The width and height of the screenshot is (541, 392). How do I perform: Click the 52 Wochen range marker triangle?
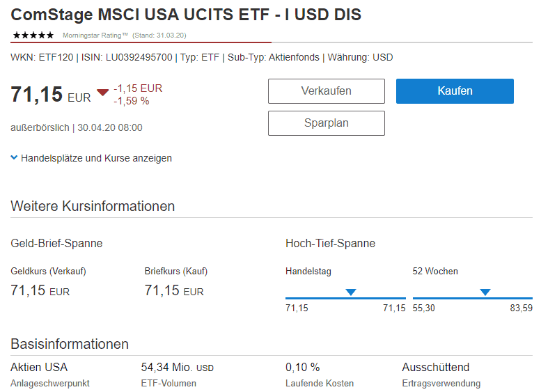point(485,292)
